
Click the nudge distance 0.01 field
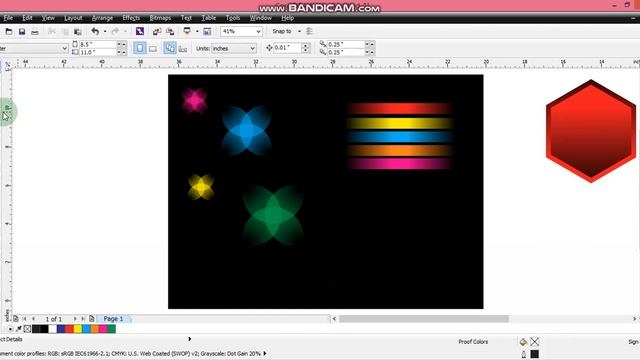(288, 48)
